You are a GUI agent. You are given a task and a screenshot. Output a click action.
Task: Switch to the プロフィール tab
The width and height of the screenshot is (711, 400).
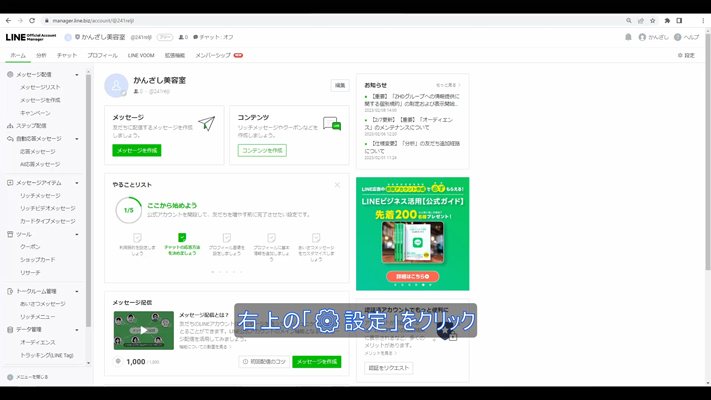pos(102,55)
